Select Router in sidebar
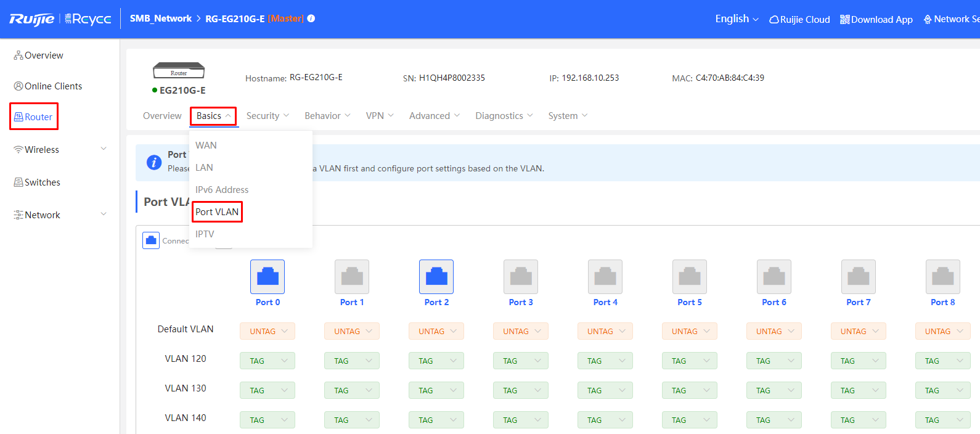The width and height of the screenshot is (980, 434). pyautogui.click(x=33, y=117)
